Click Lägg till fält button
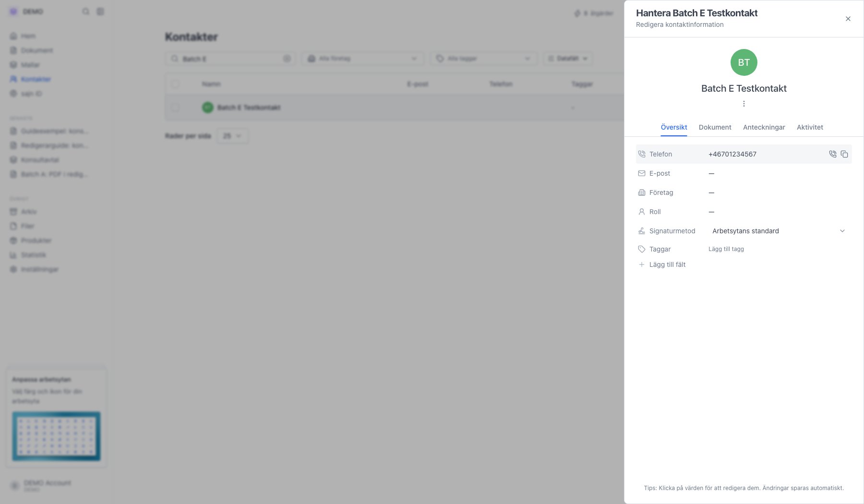This screenshot has height=504, width=864. 661,264
